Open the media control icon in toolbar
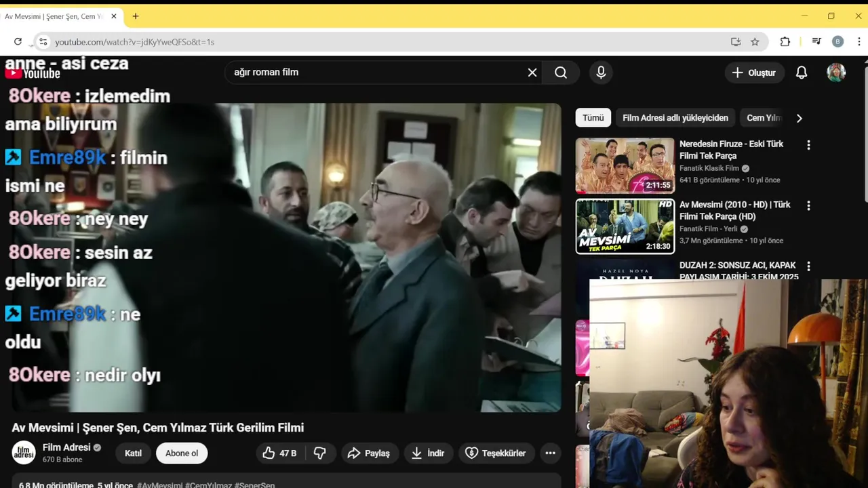The width and height of the screenshot is (868, 488). (816, 41)
